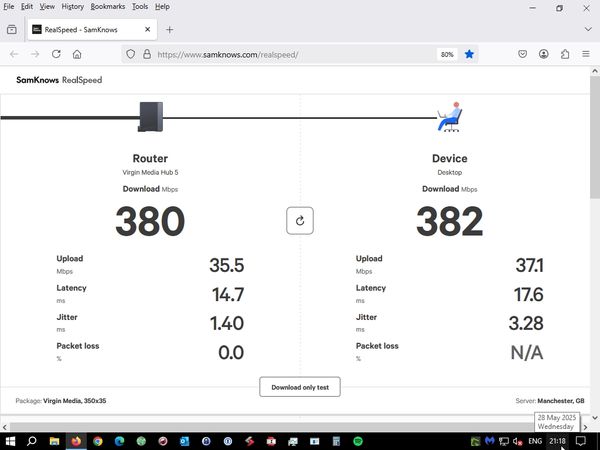
Task: Open the File menu
Action: point(8,7)
